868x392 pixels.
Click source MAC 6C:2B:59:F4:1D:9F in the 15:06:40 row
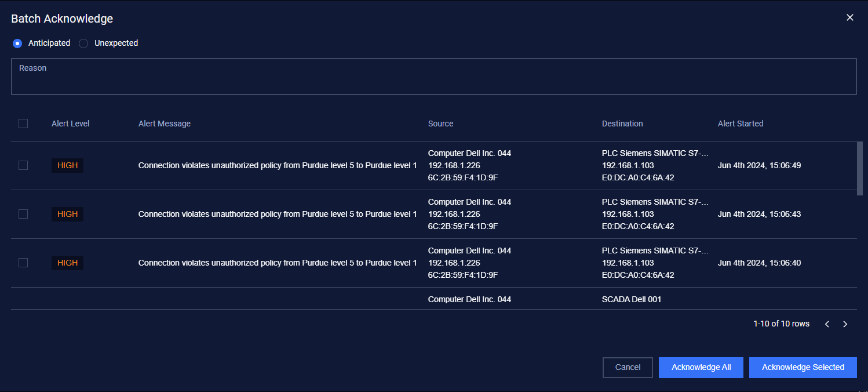(463, 275)
